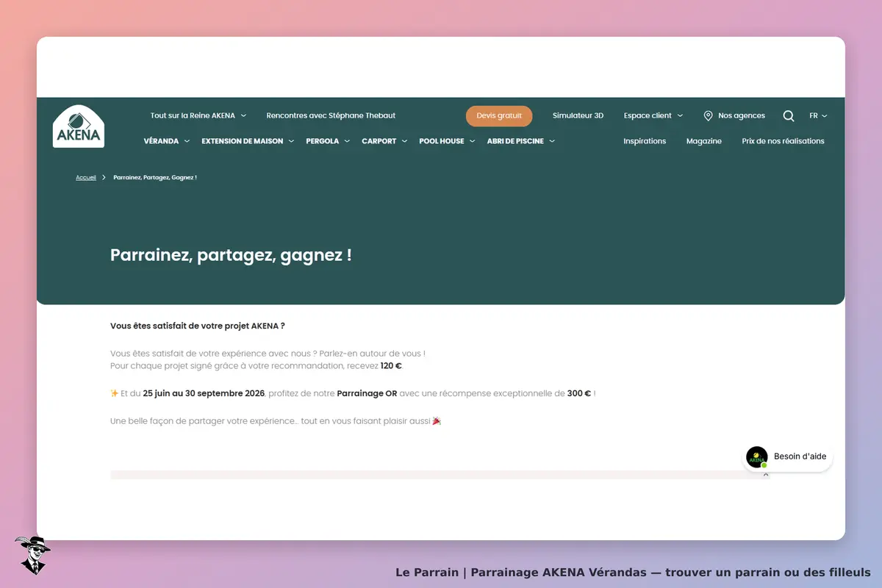Click the small up chevron above the gray bar
882x588 pixels.
point(766,475)
